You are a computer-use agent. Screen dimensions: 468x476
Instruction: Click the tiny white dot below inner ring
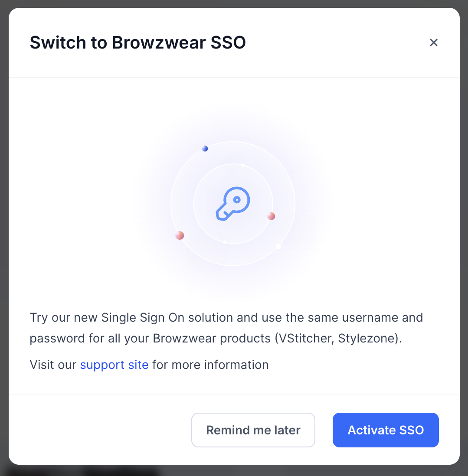click(x=225, y=242)
